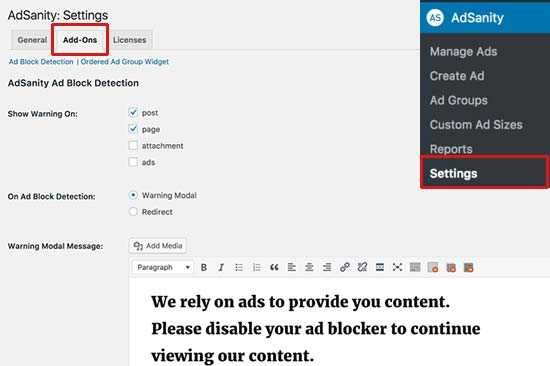Image resolution: width=550 pixels, height=366 pixels.
Task: Insert or edit a link
Action: (x=344, y=267)
